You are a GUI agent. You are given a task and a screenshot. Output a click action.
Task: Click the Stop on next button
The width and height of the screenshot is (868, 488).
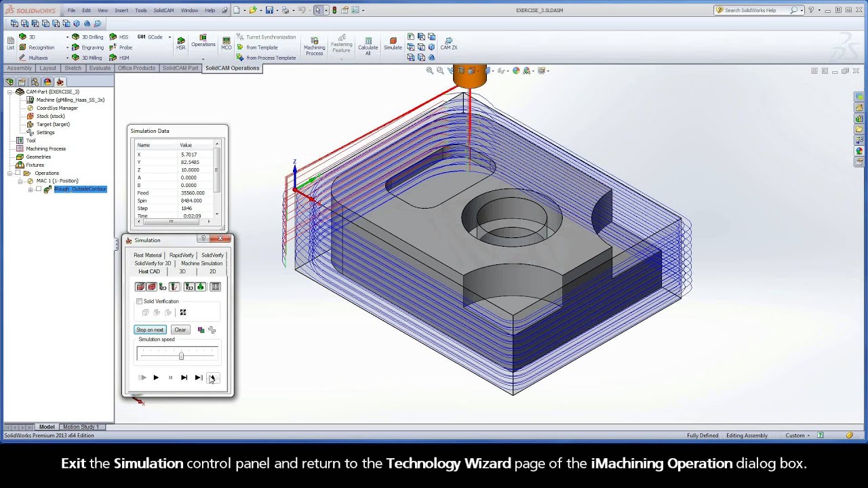pyautogui.click(x=150, y=330)
